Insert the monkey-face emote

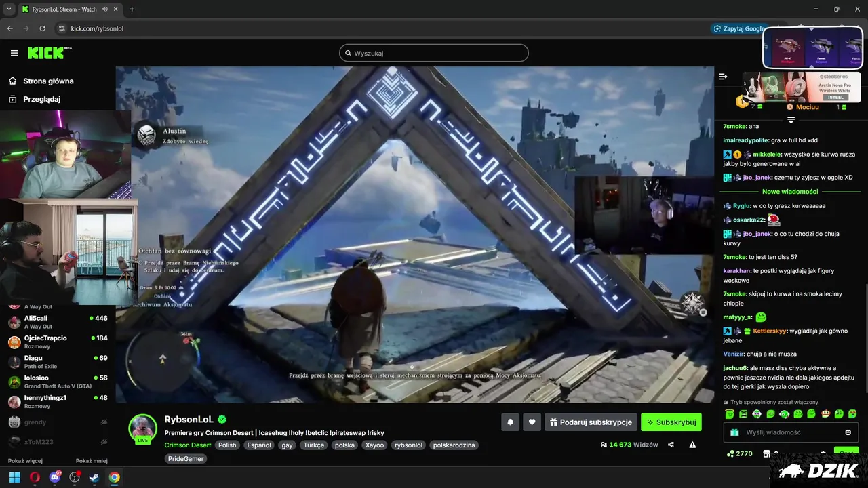tap(825, 414)
